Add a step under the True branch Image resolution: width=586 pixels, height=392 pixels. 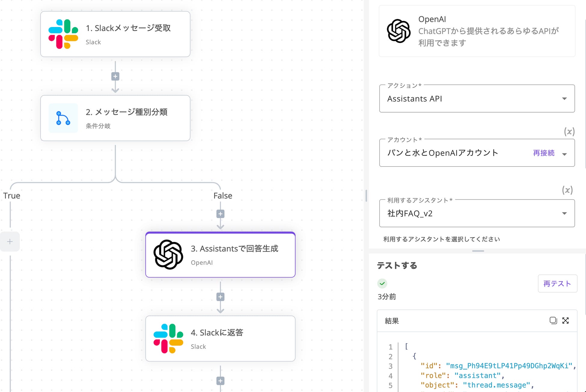pos(10,241)
